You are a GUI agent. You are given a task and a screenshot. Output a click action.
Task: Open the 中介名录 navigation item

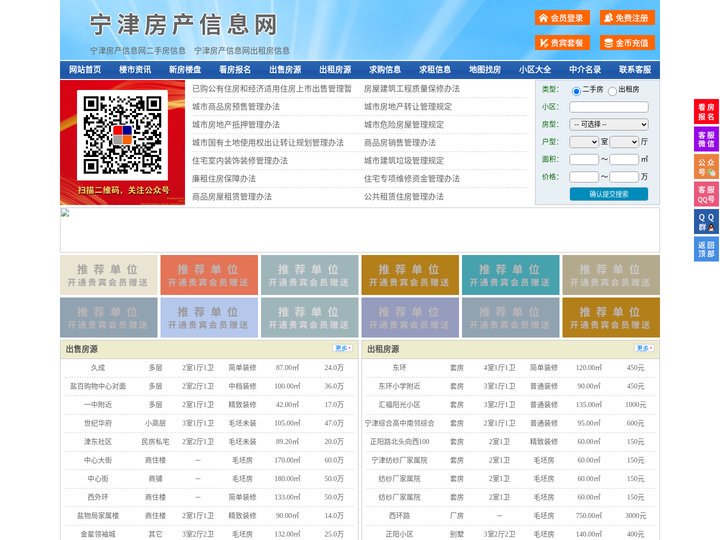click(x=585, y=70)
